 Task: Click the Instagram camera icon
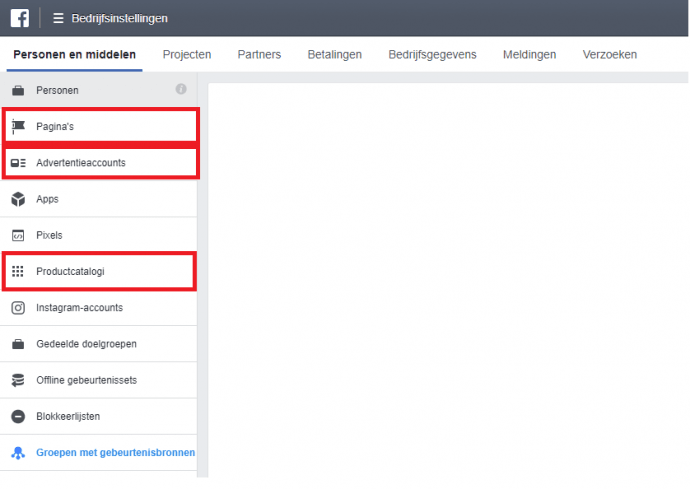pyautogui.click(x=18, y=308)
